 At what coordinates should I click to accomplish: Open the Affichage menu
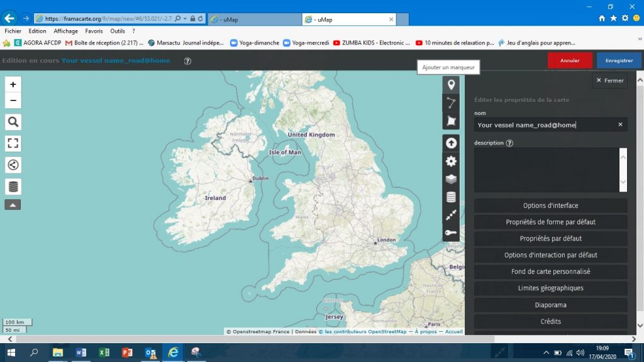(x=65, y=31)
